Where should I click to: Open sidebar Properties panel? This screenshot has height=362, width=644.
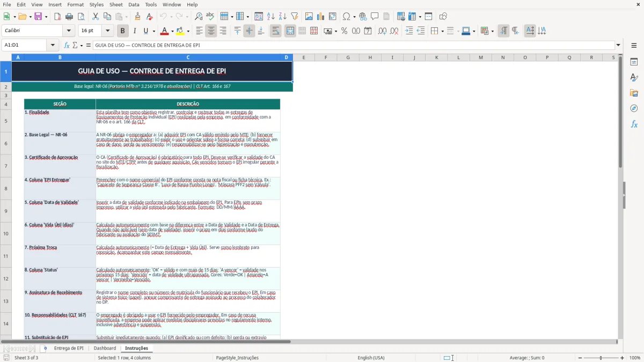click(x=634, y=62)
